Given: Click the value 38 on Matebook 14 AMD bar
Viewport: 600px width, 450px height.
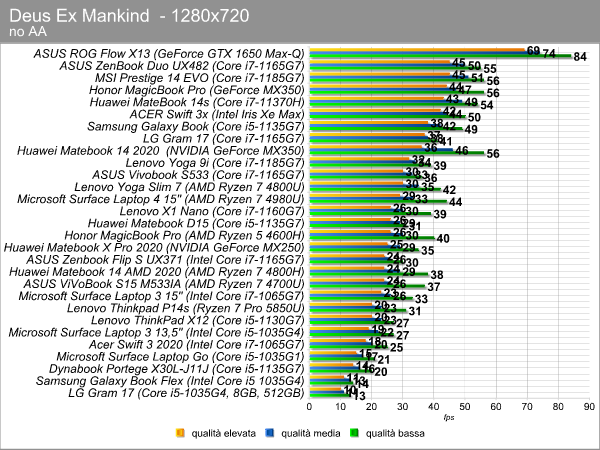Looking at the screenshot, I should click(437, 275).
